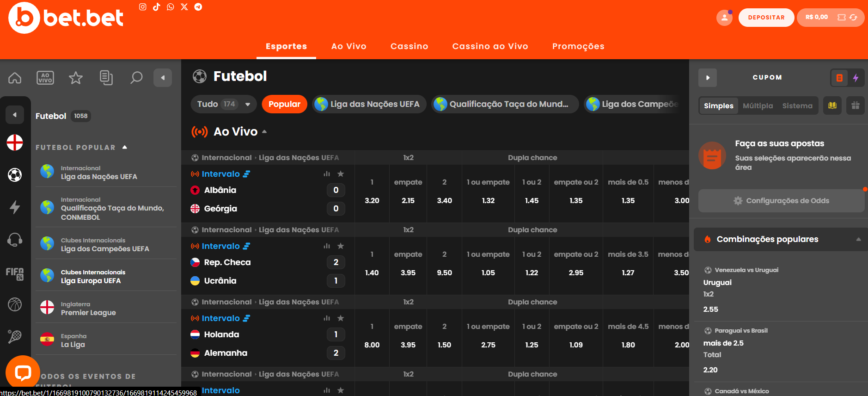Image resolution: width=868 pixels, height=396 pixels.
Task: Select the FIFA 24 sport icon
Action: pos(15,273)
